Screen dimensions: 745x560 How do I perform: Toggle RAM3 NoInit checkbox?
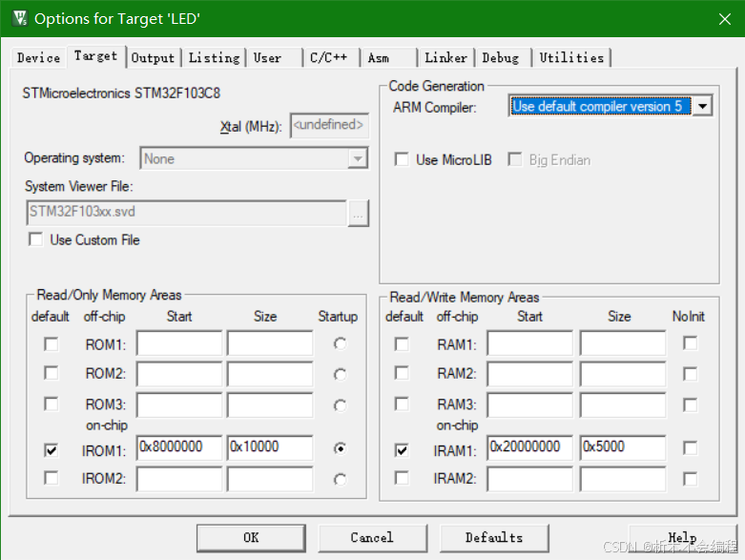click(x=691, y=405)
